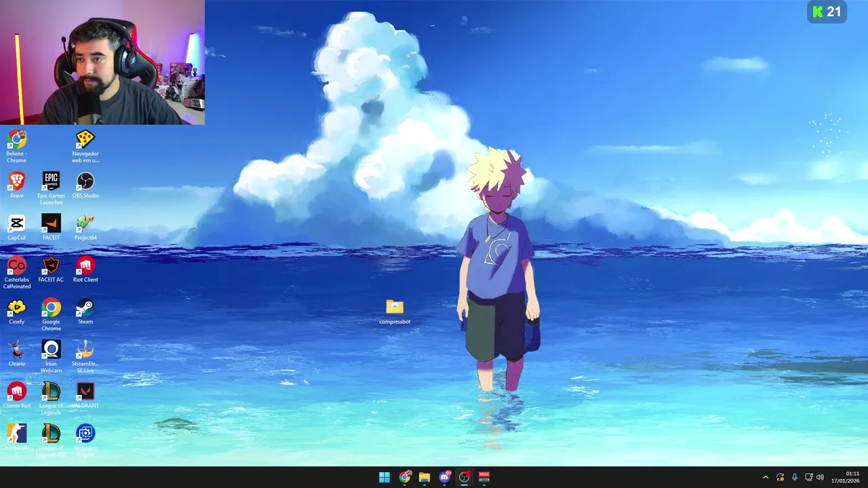This screenshot has height=488, width=868.
Task: Open Discord from the taskbar
Action: click(x=445, y=477)
